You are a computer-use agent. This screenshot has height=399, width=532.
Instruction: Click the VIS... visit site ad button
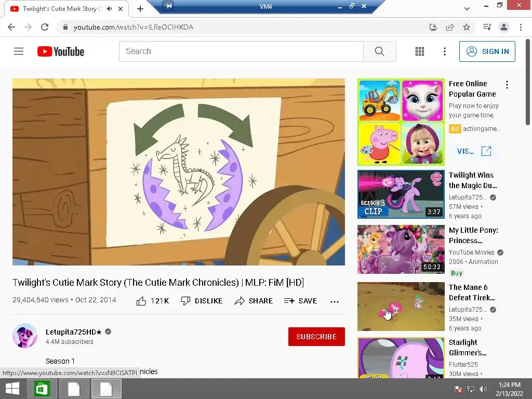(x=474, y=151)
